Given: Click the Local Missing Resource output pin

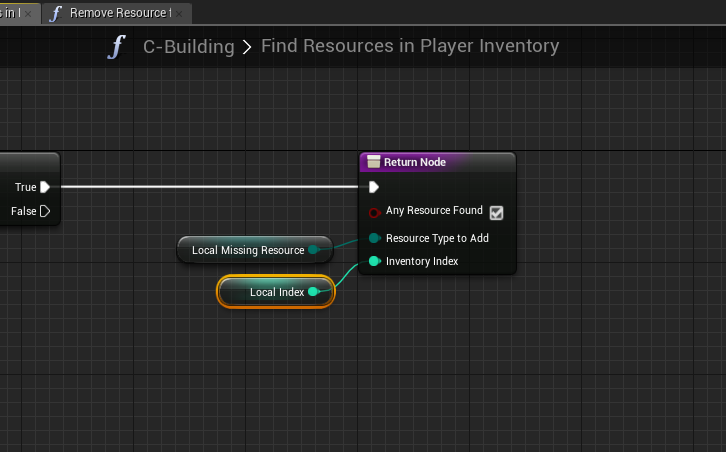Looking at the screenshot, I should click(314, 250).
